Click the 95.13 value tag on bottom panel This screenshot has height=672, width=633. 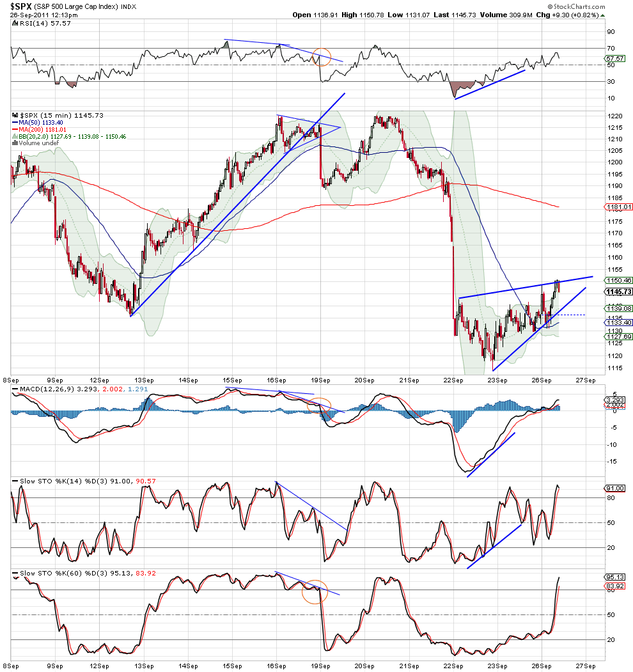click(614, 576)
